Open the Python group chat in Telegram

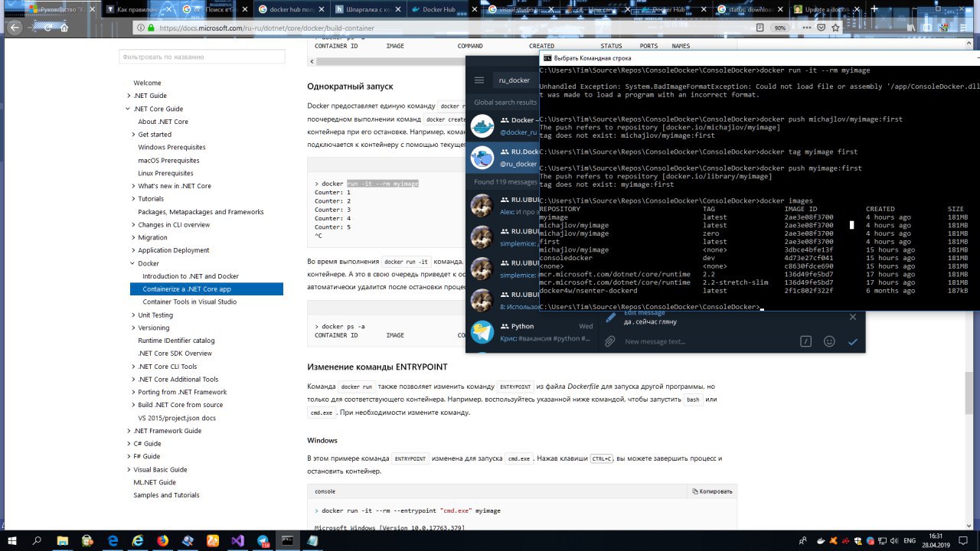(532, 331)
